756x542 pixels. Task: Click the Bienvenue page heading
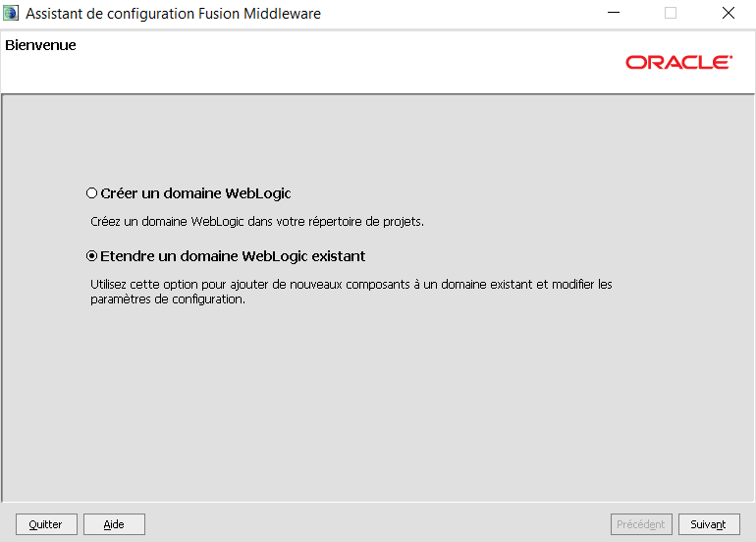[40, 45]
